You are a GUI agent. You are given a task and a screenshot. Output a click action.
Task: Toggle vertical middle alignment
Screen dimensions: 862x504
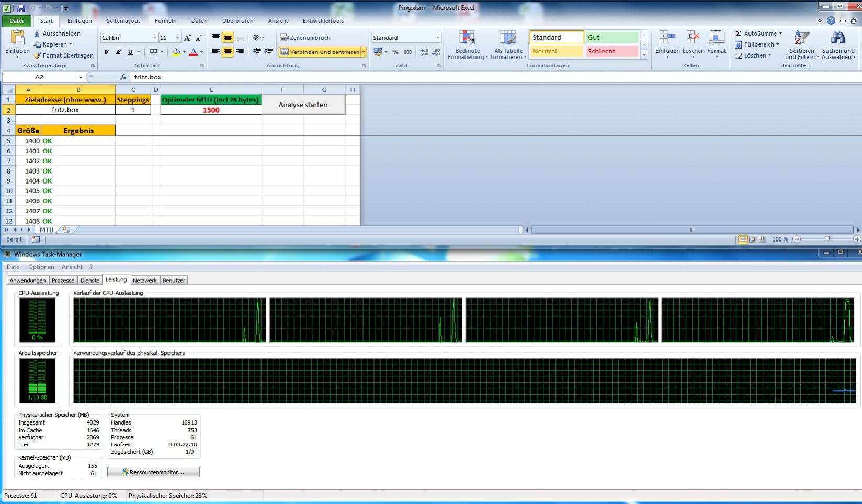coord(228,38)
